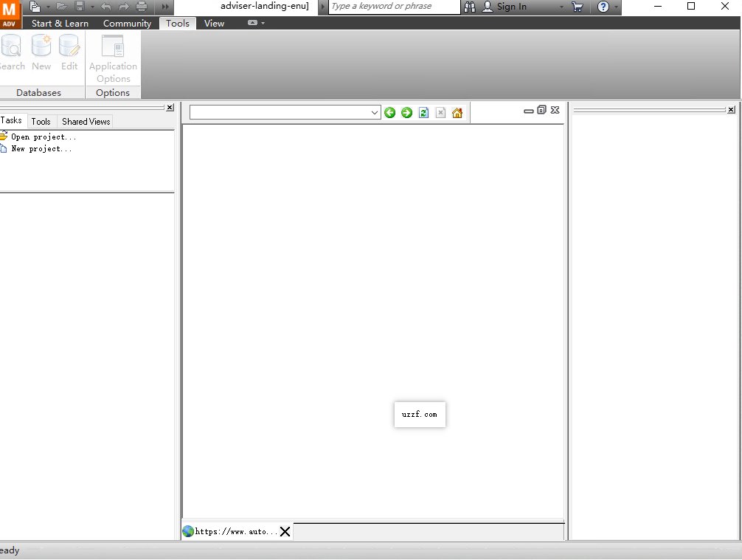Image resolution: width=742 pixels, height=560 pixels.
Task: Expand the Sign In dropdown arrow
Action: click(x=561, y=7)
